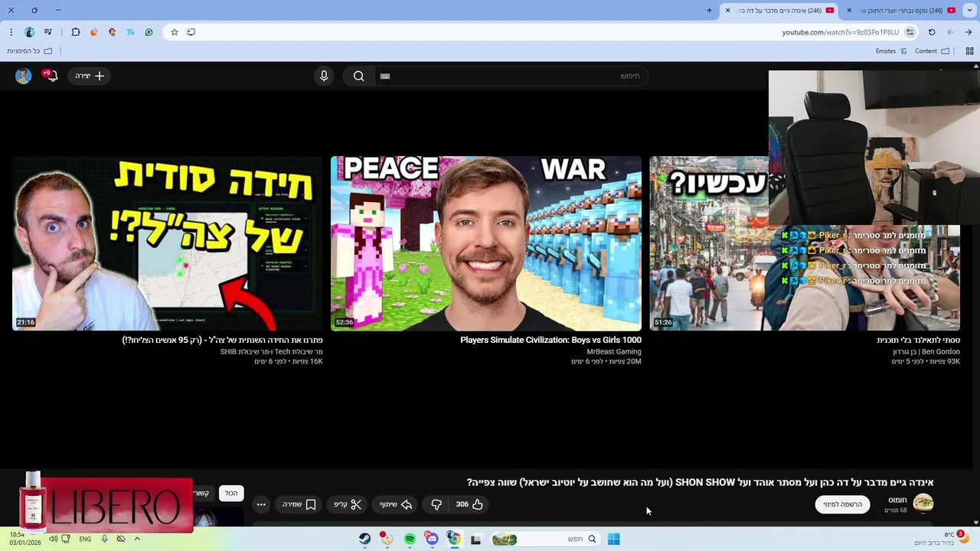
Task: Click the YouTube 'יצירה' create button
Action: 90,76
